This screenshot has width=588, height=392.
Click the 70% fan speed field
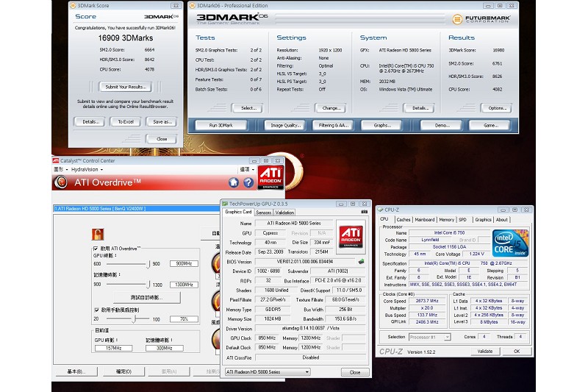coord(184,319)
